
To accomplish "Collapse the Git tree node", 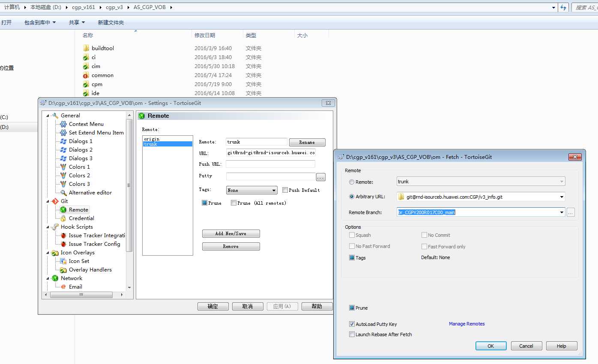I will pos(48,201).
